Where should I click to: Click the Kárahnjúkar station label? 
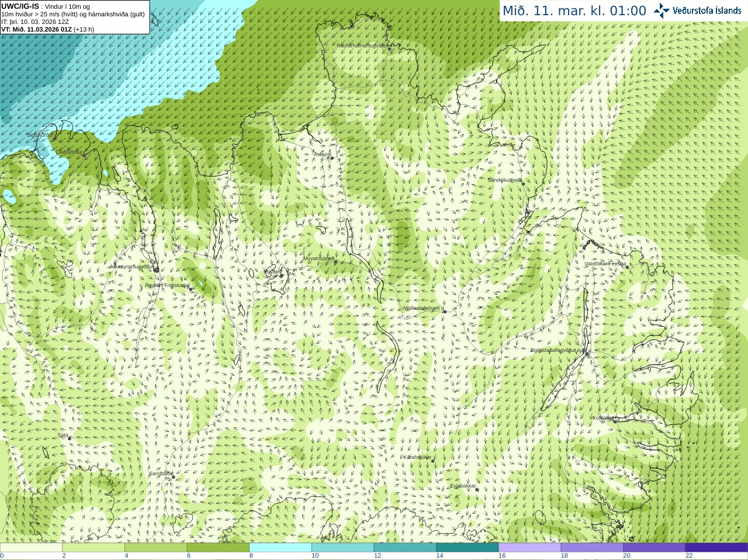[x=417, y=457]
